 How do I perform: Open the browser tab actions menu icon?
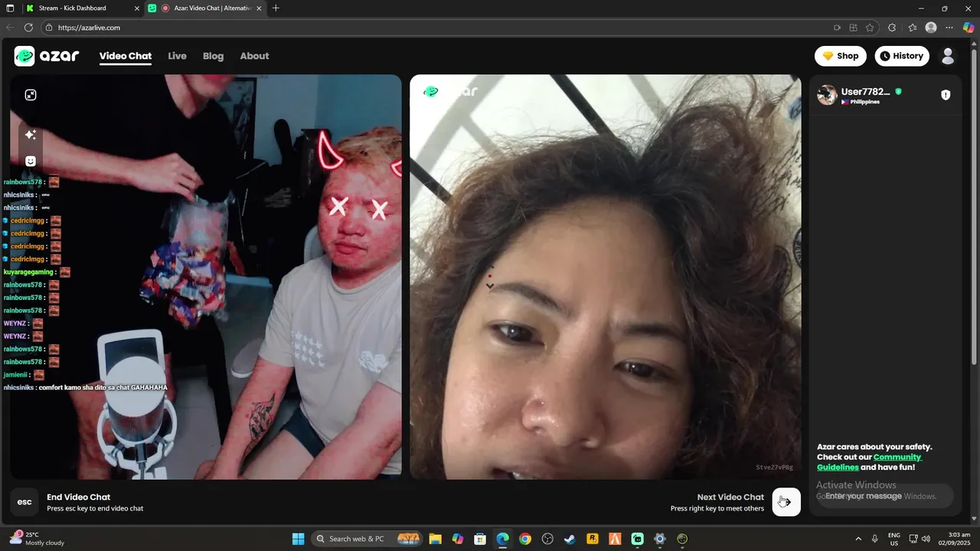10,8
